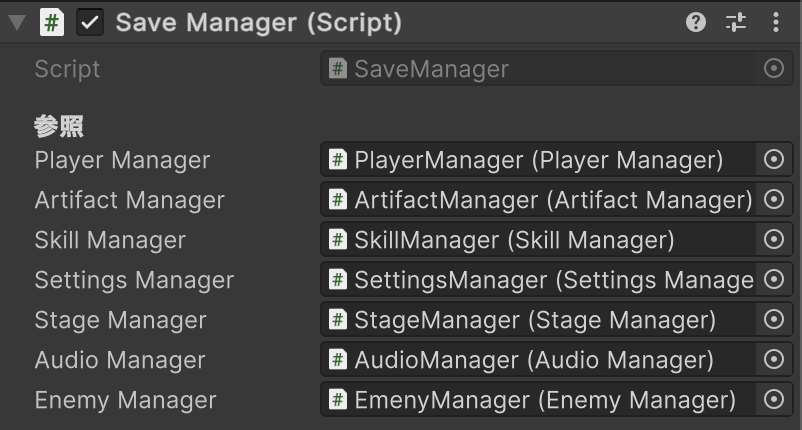Open object picker for Audio Manager field

[x=774, y=359]
